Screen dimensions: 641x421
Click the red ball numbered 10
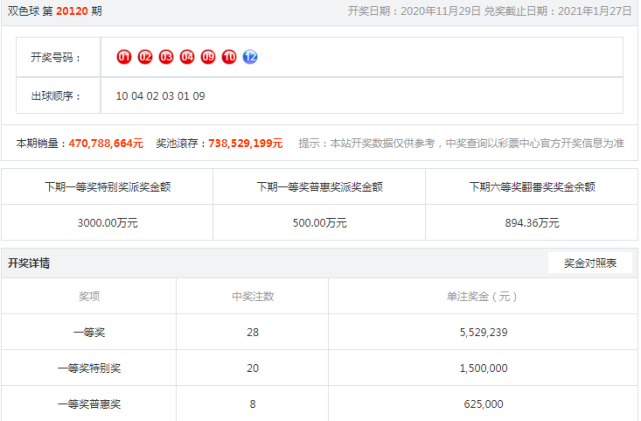229,57
